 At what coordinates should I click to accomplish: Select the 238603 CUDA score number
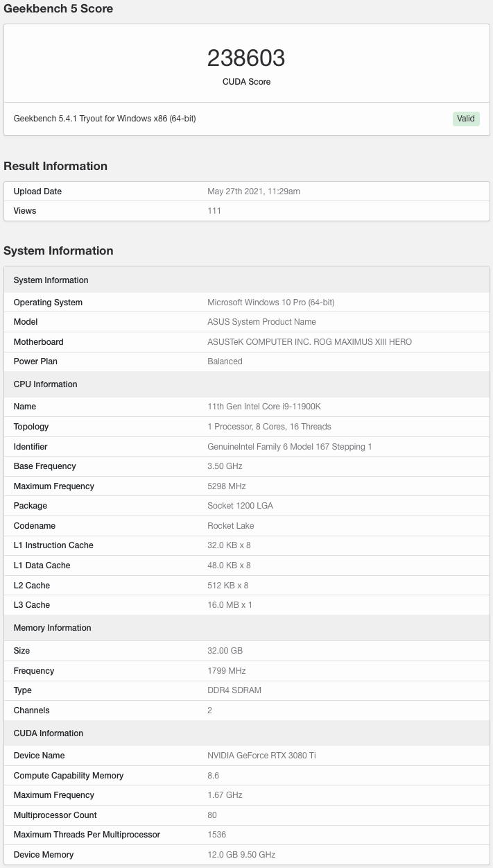tap(246, 58)
